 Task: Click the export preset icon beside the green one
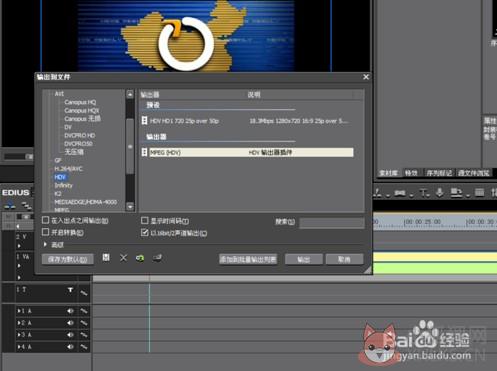157,257
